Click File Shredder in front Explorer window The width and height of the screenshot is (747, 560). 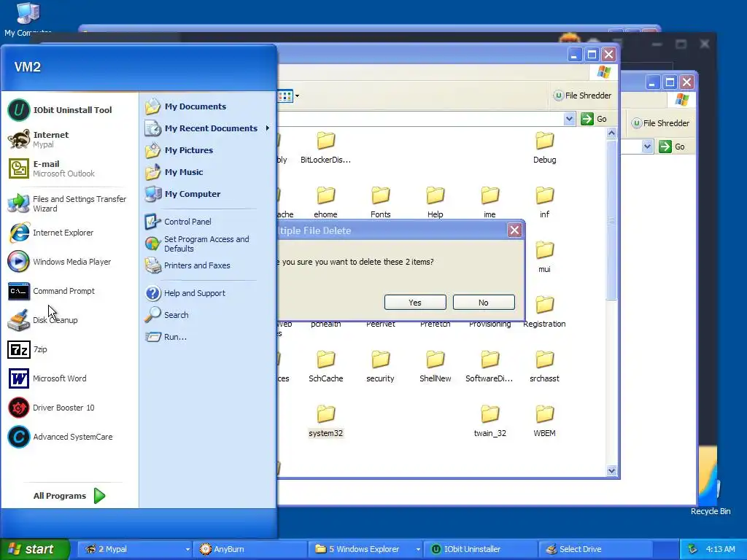582,96
